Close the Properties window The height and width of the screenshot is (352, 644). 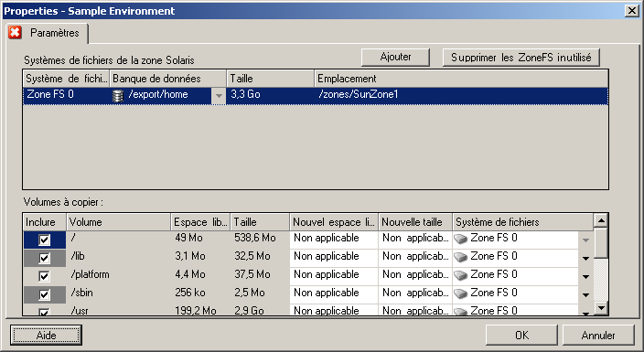coord(632,11)
